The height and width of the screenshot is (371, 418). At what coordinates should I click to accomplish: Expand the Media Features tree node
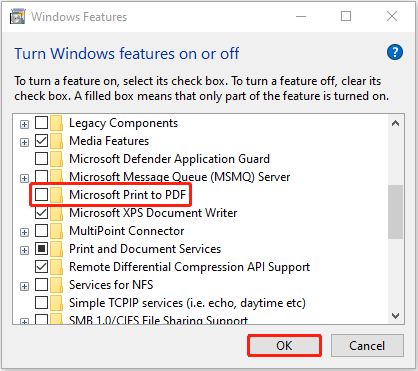tap(24, 142)
